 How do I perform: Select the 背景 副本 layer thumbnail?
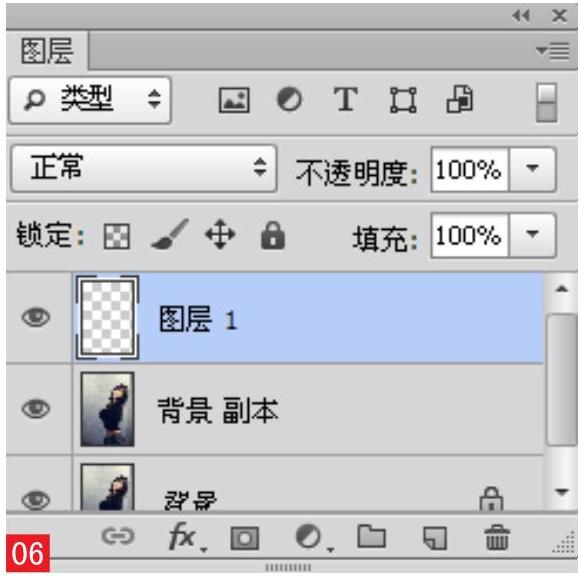[107, 409]
